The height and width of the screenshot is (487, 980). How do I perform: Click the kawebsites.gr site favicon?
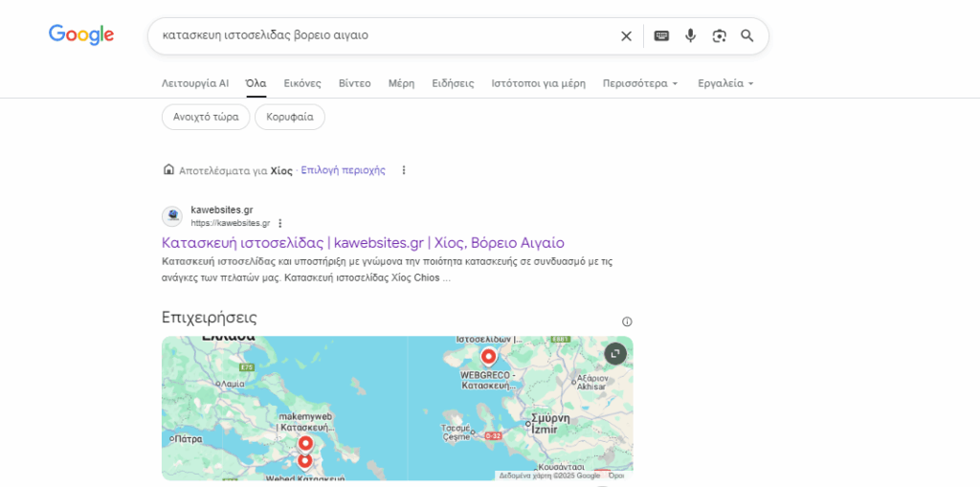click(172, 216)
